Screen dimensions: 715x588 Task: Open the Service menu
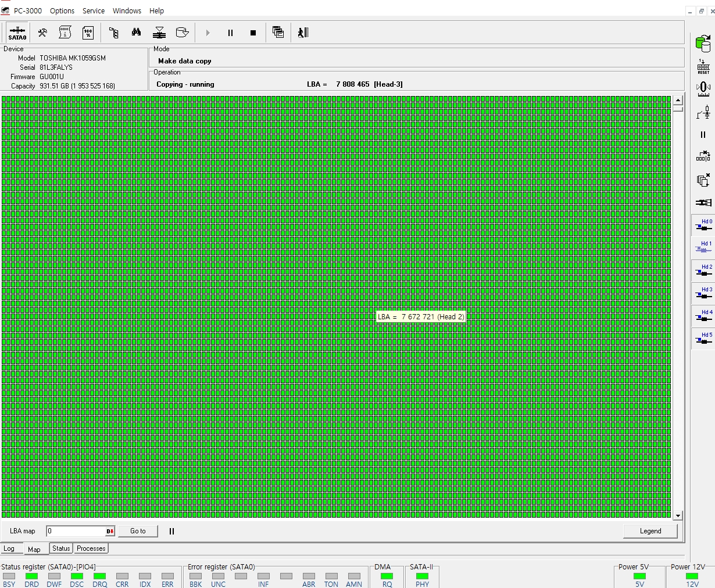coord(94,10)
